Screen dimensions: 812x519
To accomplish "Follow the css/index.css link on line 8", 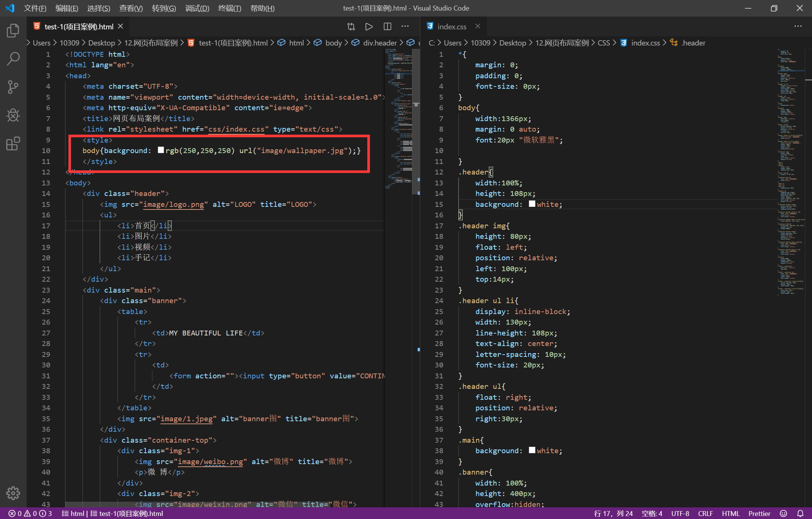I will click(236, 129).
